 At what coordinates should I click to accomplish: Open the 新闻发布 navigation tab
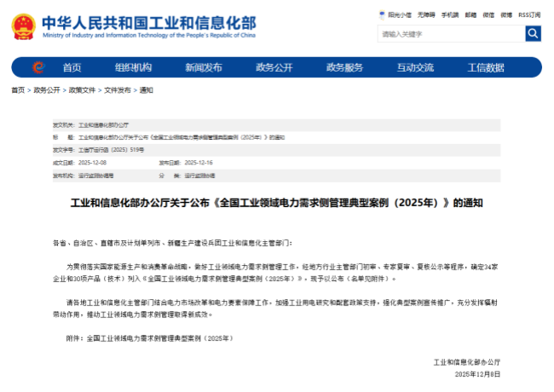[204, 67]
